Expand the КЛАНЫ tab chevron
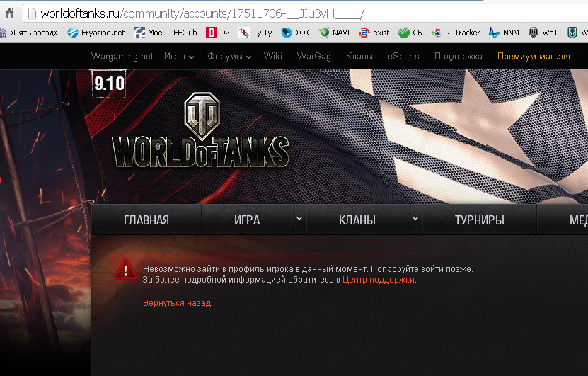 click(x=415, y=218)
